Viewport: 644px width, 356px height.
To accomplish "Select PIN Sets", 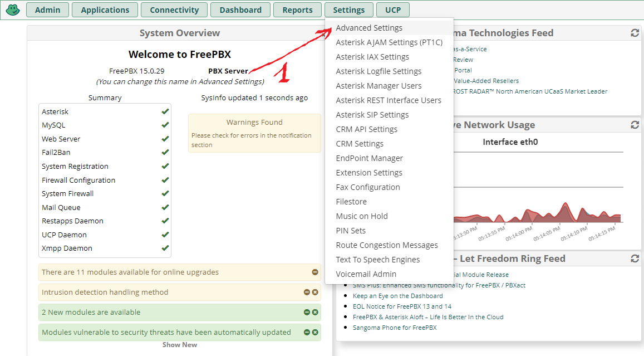I will click(x=389, y=231).
